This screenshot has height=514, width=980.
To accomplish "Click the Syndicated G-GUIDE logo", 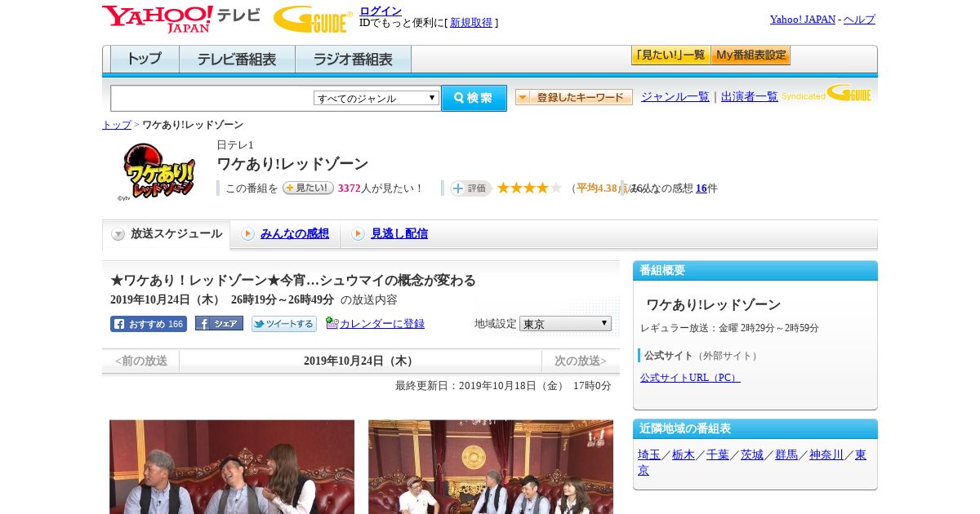I will (x=826, y=93).
